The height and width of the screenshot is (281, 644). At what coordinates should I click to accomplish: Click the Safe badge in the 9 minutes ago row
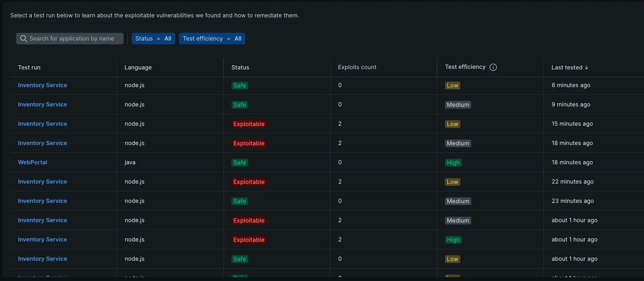(x=239, y=105)
